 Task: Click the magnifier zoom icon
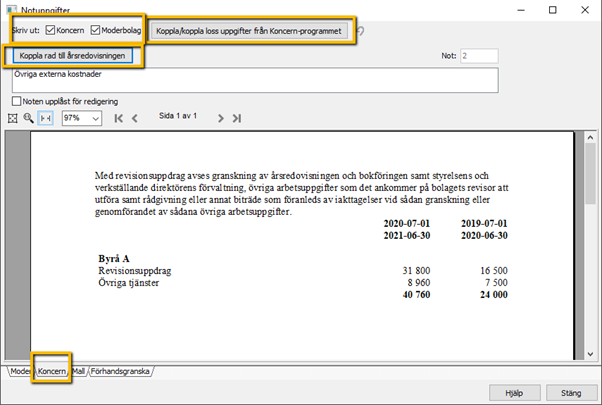coord(28,118)
